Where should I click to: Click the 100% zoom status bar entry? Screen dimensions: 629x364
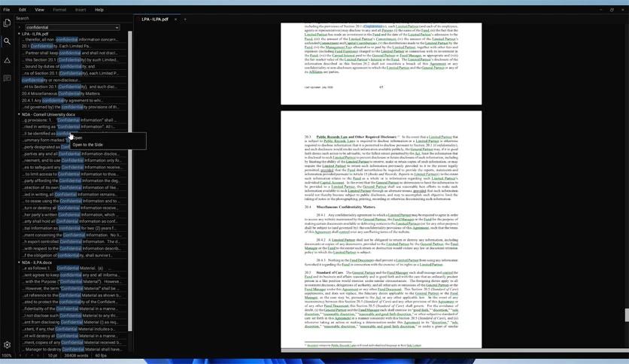tap(7, 356)
